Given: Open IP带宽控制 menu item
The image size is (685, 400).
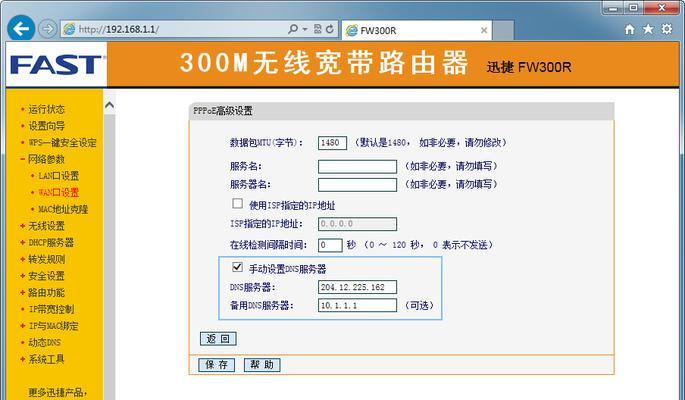Looking at the screenshot, I should click(x=51, y=309).
